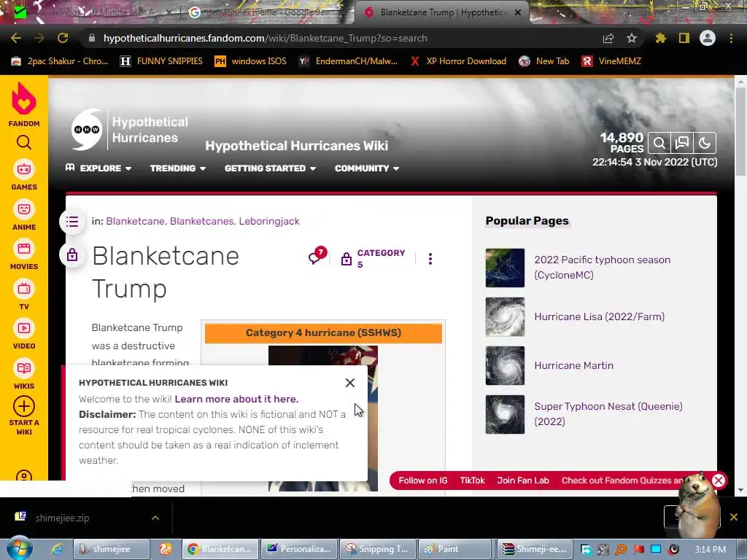
Task: Click Start a Wiki plus icon
Action: coord(24,406)
